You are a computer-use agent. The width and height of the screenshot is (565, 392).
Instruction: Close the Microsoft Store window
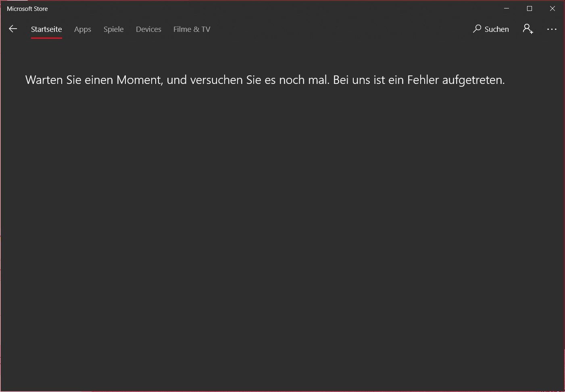(552, 8)
